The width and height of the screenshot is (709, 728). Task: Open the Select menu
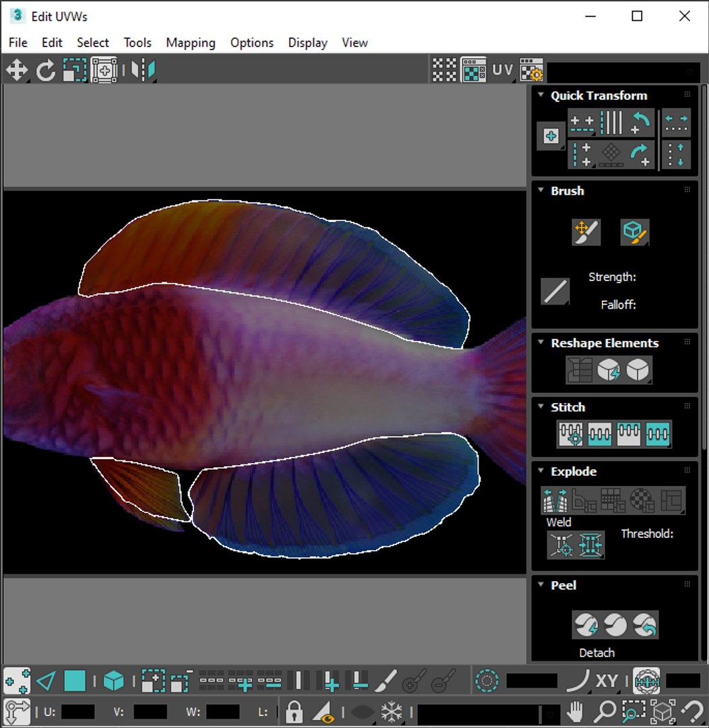point(93,42)
